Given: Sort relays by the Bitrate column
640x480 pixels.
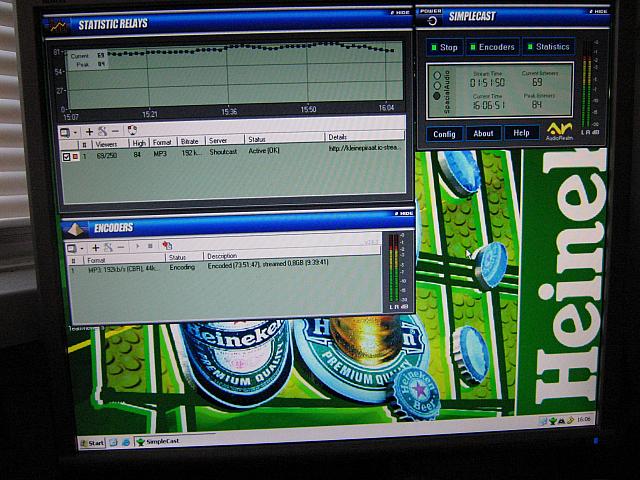Looking at the screenshot, I should (x=191, y=142).
